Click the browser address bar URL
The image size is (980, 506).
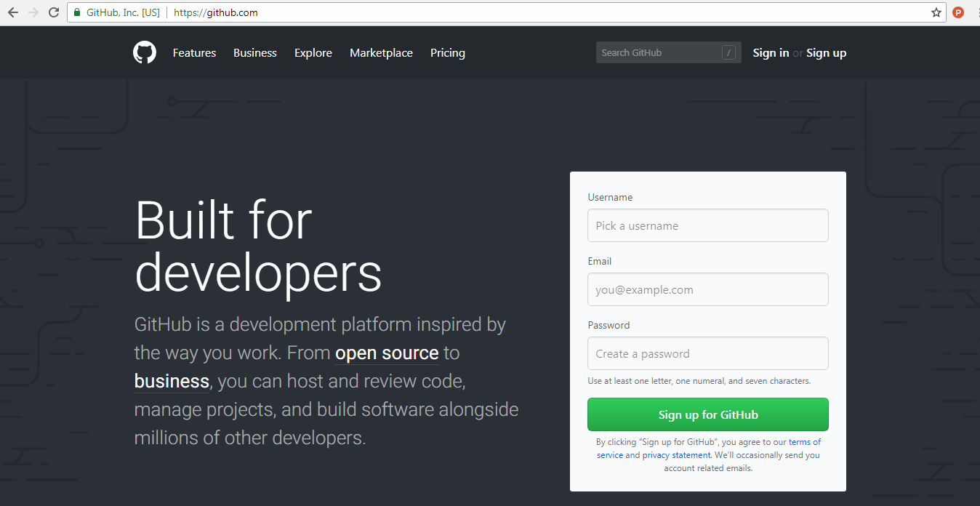216,12
